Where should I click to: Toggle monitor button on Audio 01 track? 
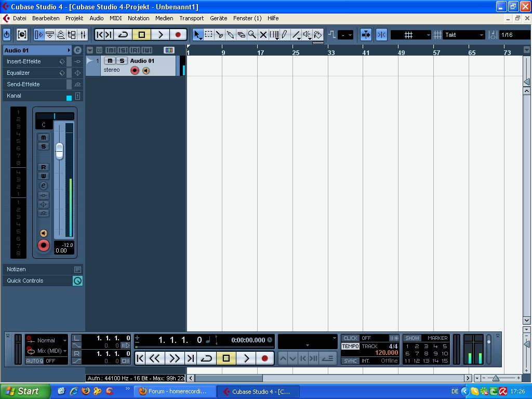click(x=146, y=71)
